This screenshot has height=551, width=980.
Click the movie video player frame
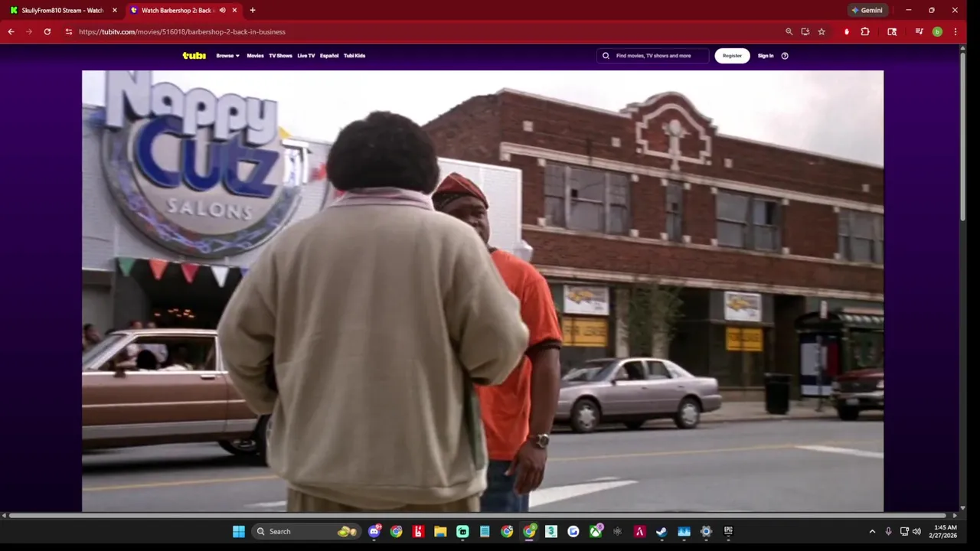(482, 291)
